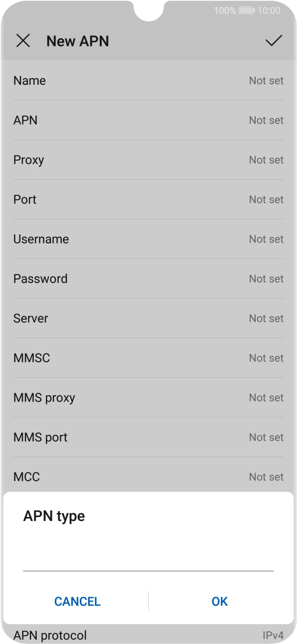
Task: Tap the New APN title bar
Action: [x=78, y=41]
